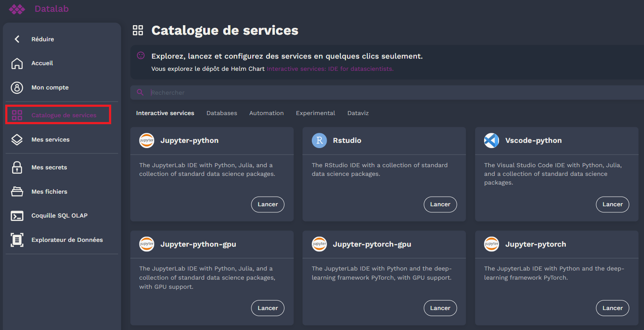This screenshot has height=330, width=644.
Task: Click the Jupyter logo on Jupyter-python card
Action: (146, 140)
